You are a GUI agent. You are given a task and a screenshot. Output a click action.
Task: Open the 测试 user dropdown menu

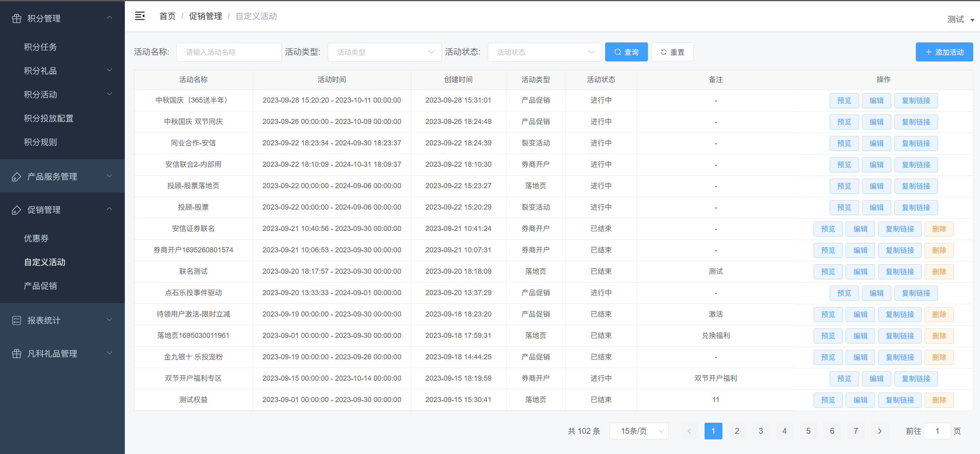[961, 19]
